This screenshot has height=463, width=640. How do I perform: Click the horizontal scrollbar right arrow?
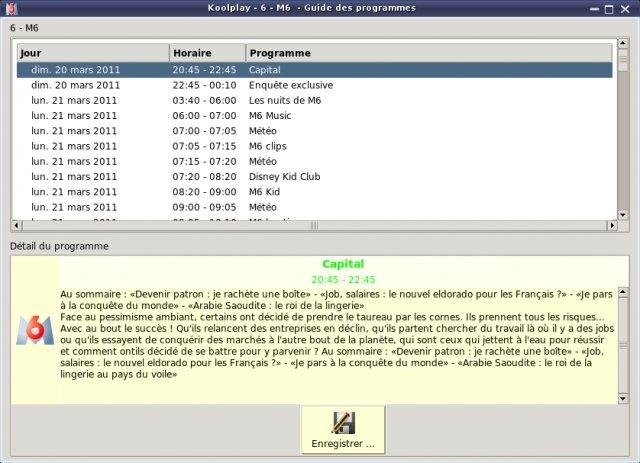point(612,225)
